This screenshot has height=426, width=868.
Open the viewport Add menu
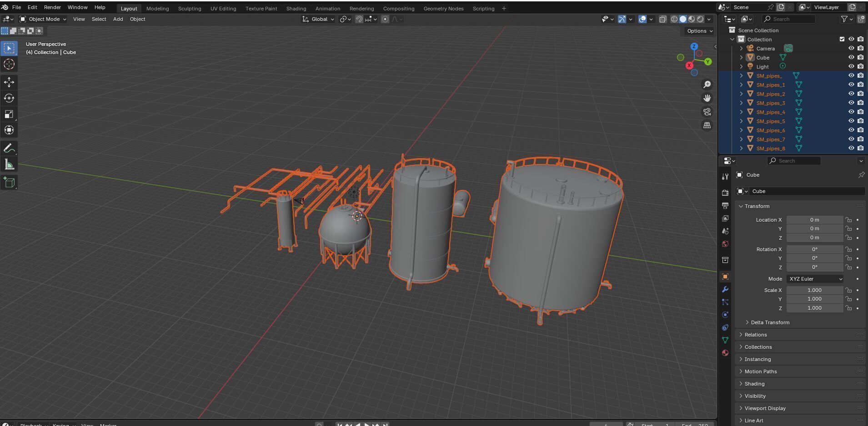(x=118, y=19)
